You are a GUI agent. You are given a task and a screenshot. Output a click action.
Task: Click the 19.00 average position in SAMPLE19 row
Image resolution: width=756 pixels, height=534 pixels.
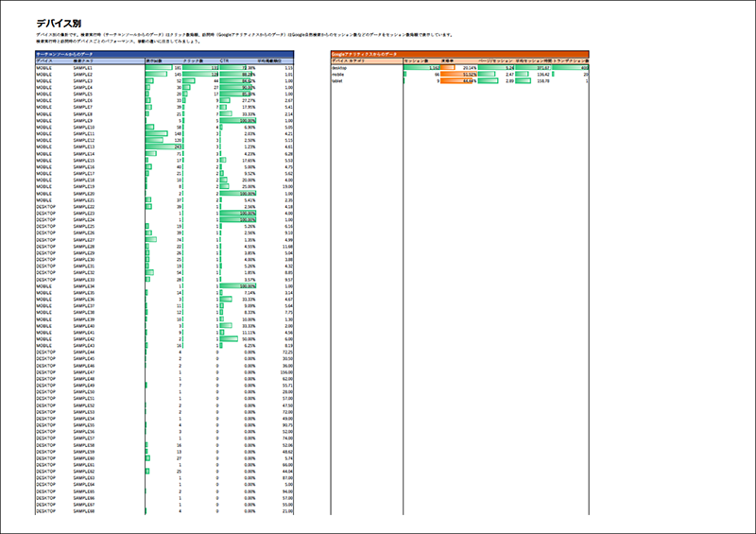tap(288, 187)
